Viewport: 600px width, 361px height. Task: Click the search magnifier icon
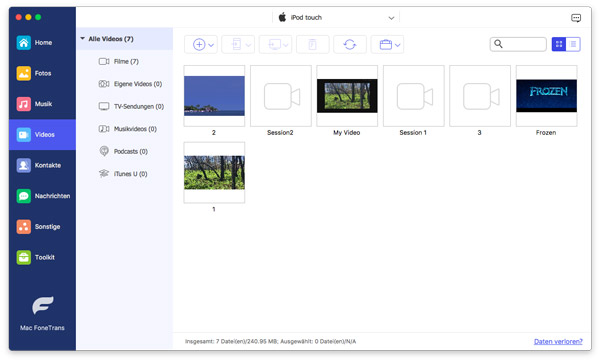[498, 44]
